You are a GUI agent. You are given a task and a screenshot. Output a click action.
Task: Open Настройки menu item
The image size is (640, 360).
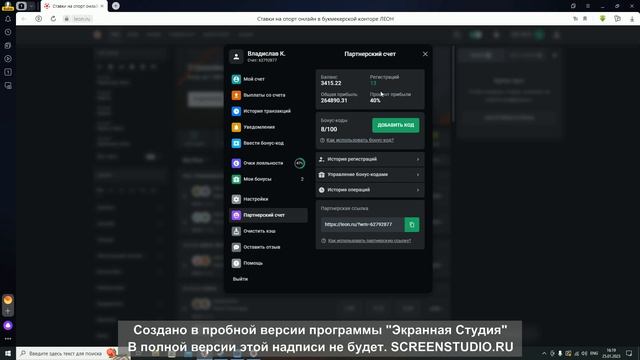coord(269,199)
